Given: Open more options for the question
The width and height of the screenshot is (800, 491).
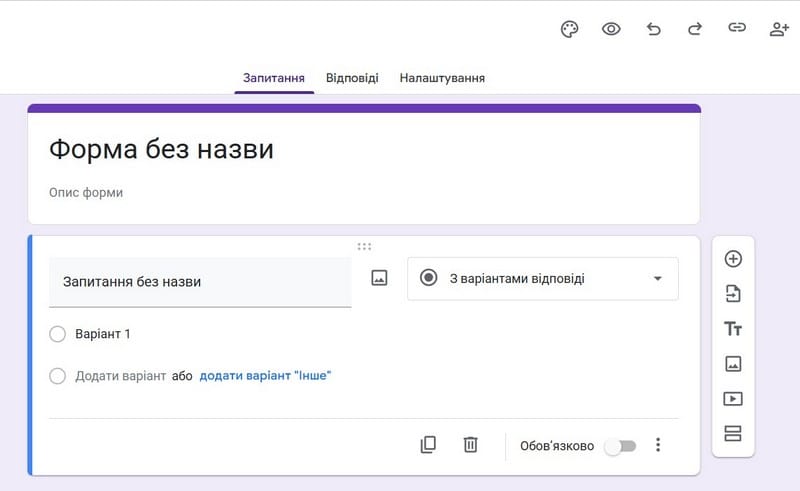Looking at the screenshot, I should click(x=658, y=445).
